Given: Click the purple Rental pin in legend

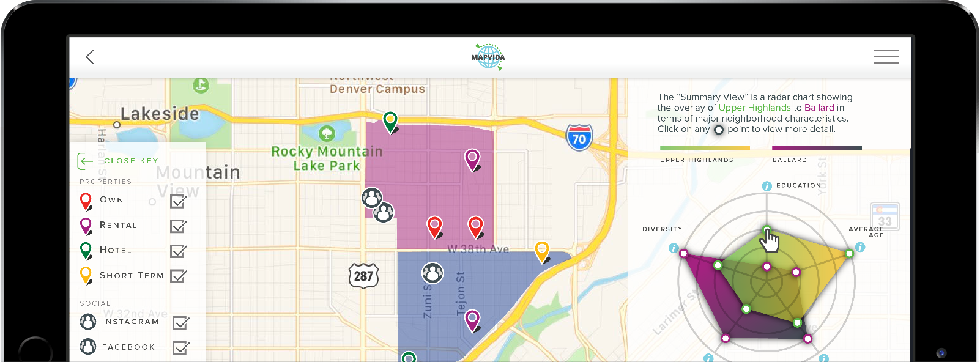Looking at the screenshot, I should click(x=86, y=226).
